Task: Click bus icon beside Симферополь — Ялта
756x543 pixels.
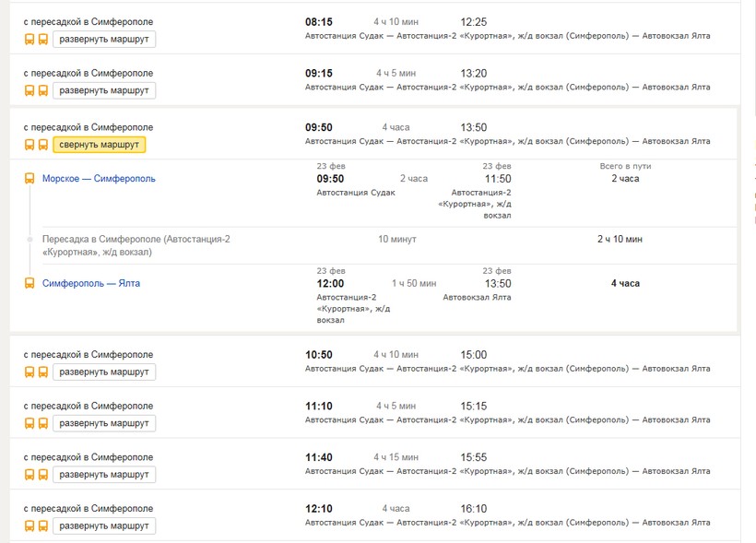Action: click(x=30, y=284)
